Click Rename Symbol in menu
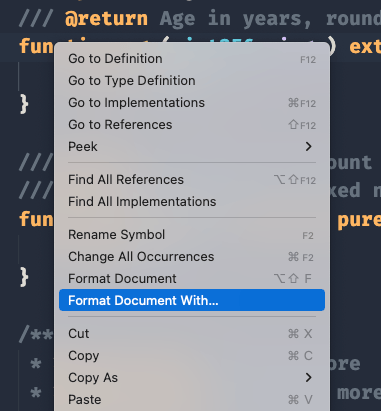Image resolution: width=381 pixels, height=411 pixels. 192,235
